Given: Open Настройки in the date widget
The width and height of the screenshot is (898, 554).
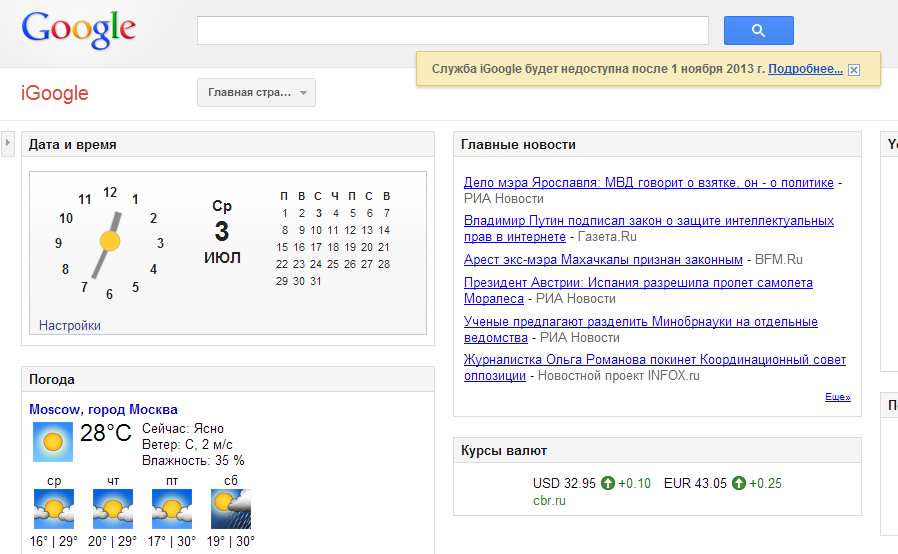Looking at the screenshot, I should point(70,325).
